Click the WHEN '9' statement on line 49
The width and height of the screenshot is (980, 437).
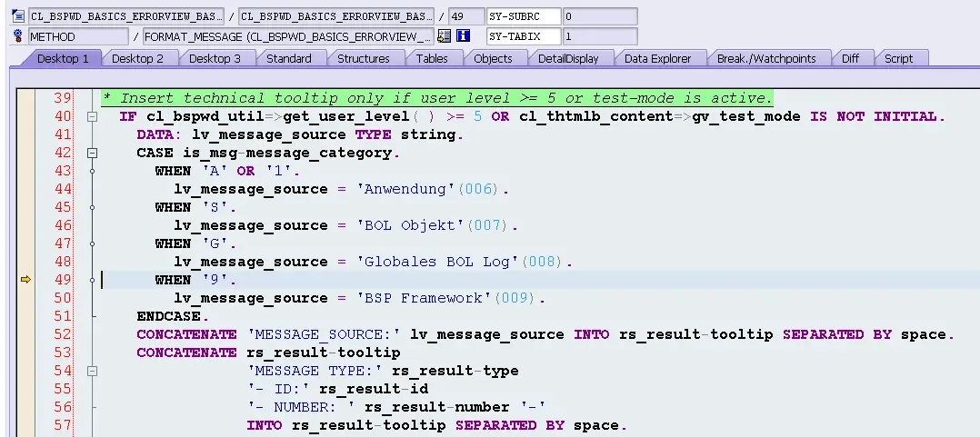pos(196,280)
